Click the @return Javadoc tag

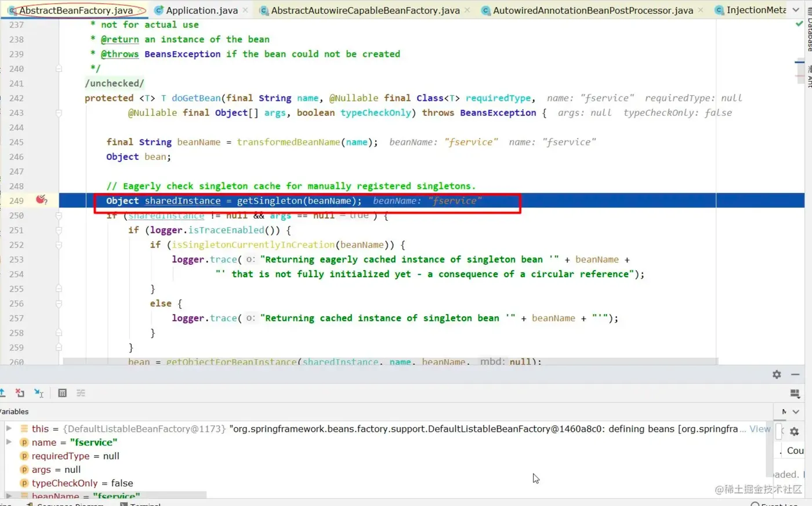tap(119, 39)
